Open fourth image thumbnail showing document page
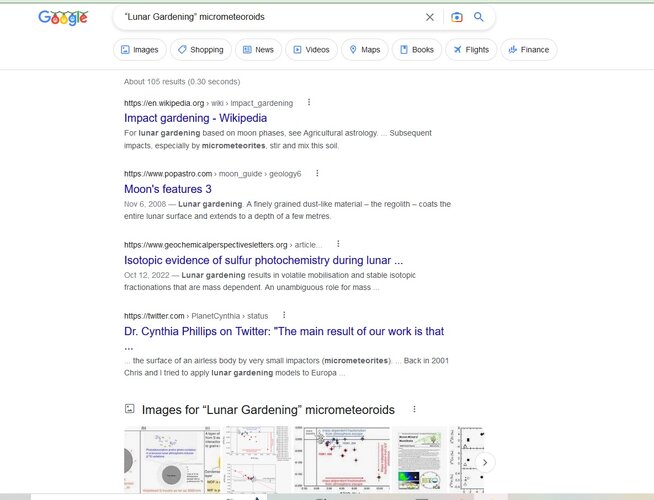Screen dimensions: 654x500 coord(420,460)
